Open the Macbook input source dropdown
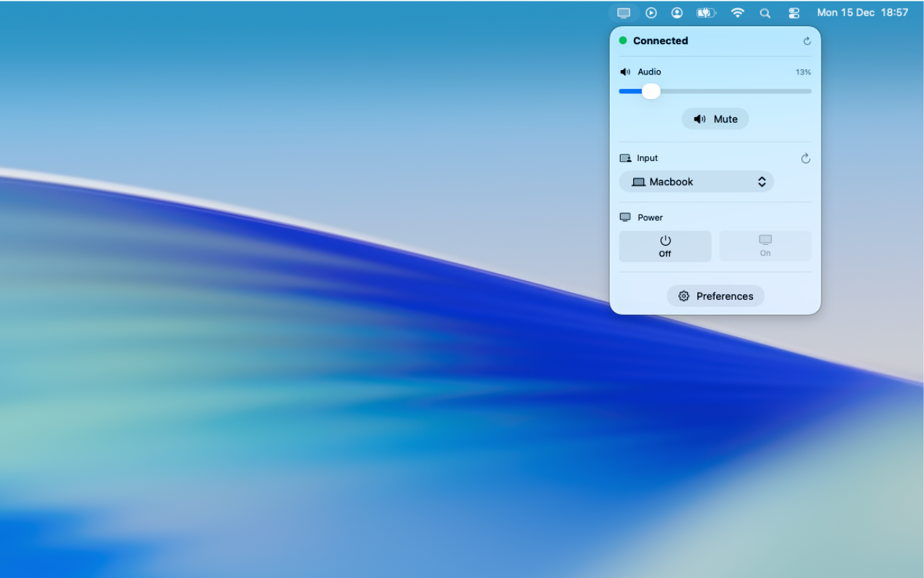The image size is (924, 578). pyautogui.click(x=696, y=181)
